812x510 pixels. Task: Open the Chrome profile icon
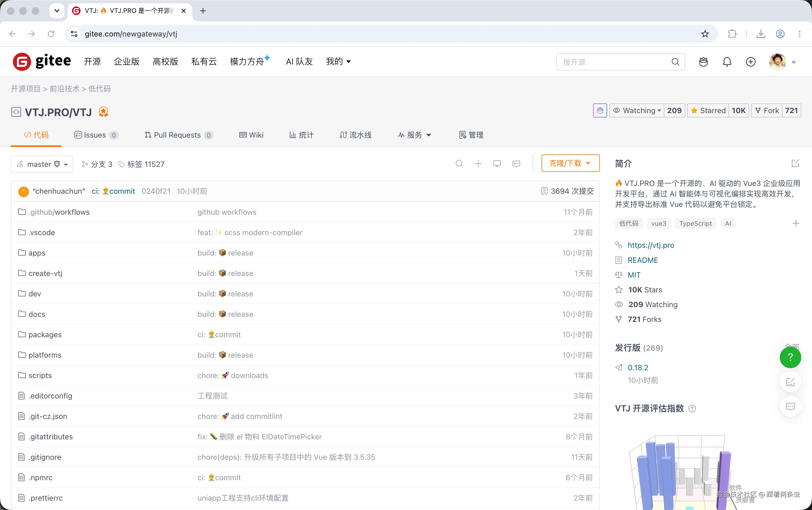[x=780, y=34]
